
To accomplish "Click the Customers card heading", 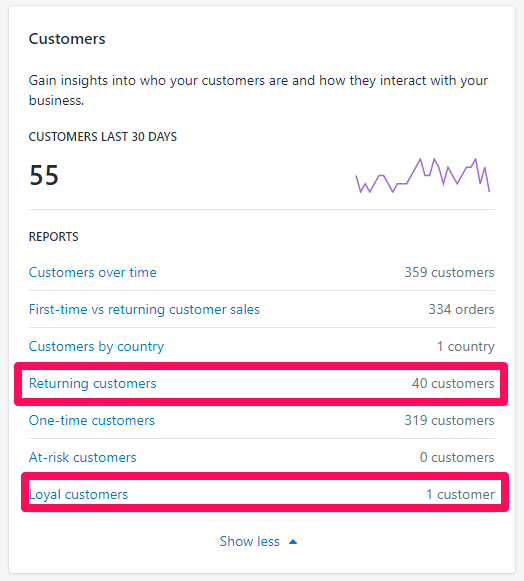I will (x=67, y=39).
